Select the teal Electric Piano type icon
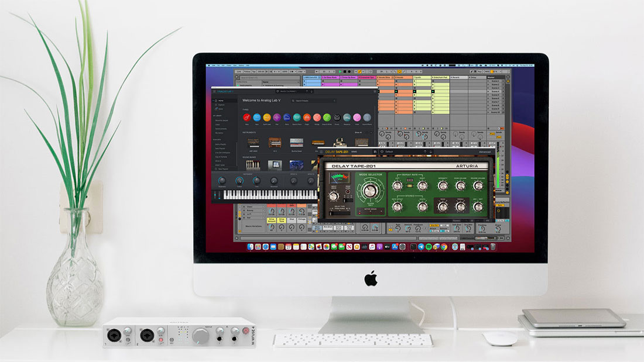This screenshot has width=644, height=362. point(297,118)
